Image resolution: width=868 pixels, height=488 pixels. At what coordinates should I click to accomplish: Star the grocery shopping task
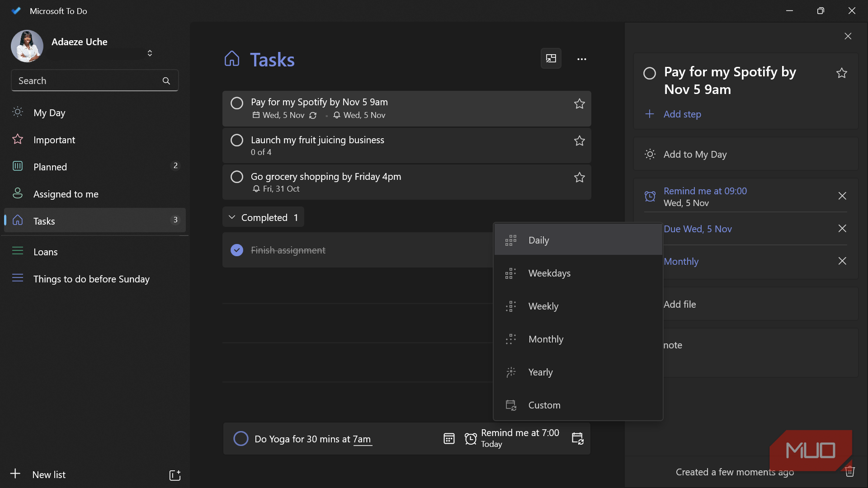(579, 178)
